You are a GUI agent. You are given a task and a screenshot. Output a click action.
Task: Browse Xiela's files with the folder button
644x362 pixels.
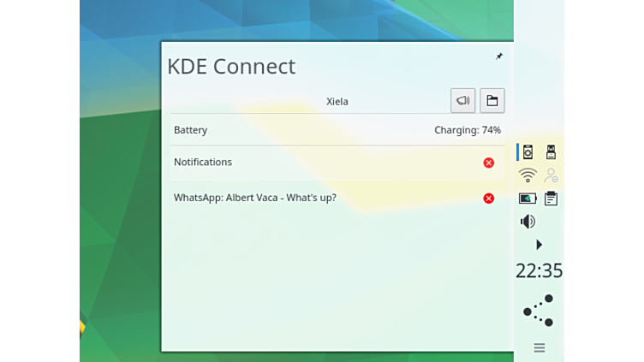click(492, 101)
